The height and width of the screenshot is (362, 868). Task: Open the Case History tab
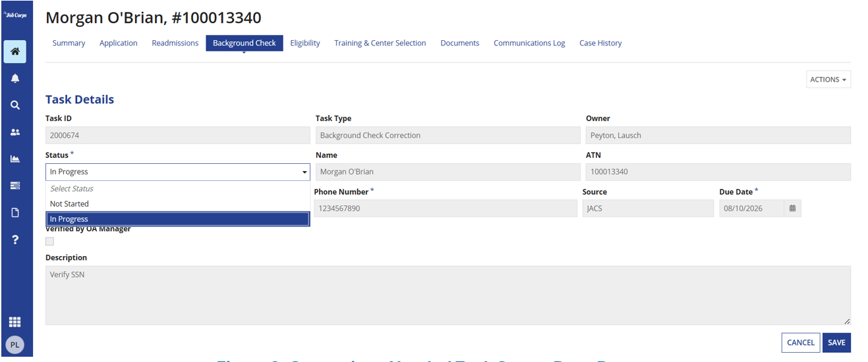(x=600, y=43)
